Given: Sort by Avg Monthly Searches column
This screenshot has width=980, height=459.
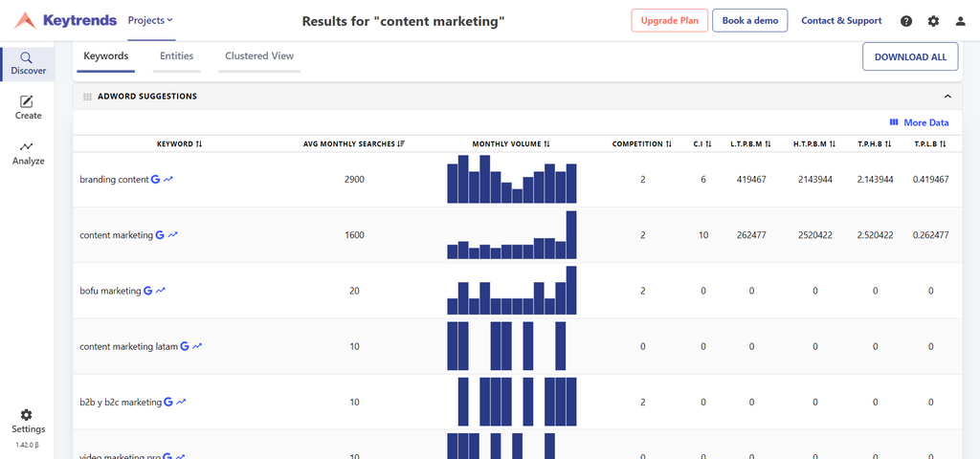Looking at the screenshot, I should point(354,143).
